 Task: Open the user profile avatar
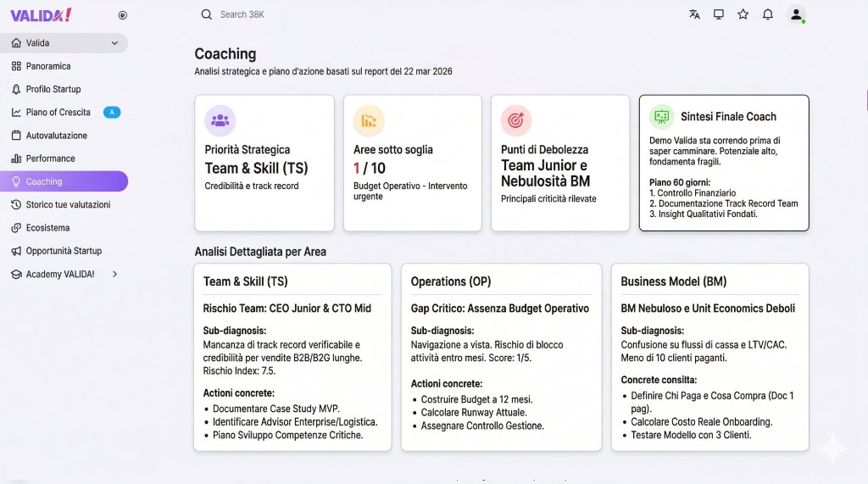click(796, 14)
